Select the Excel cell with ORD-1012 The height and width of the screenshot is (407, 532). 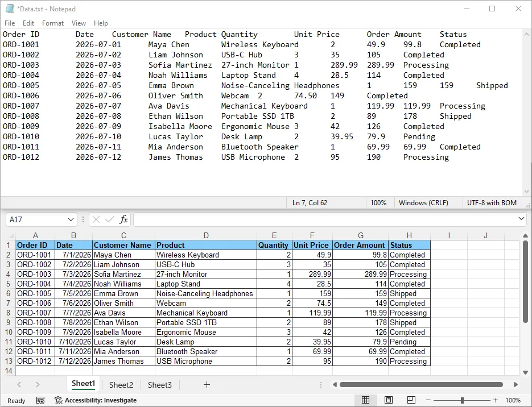35,362
